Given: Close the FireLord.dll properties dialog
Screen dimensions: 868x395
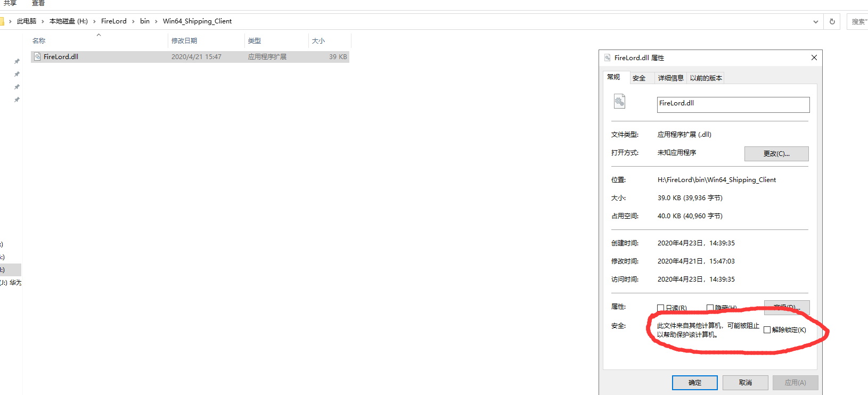Looking at the screenshot, I should click(x=814, y=57).
